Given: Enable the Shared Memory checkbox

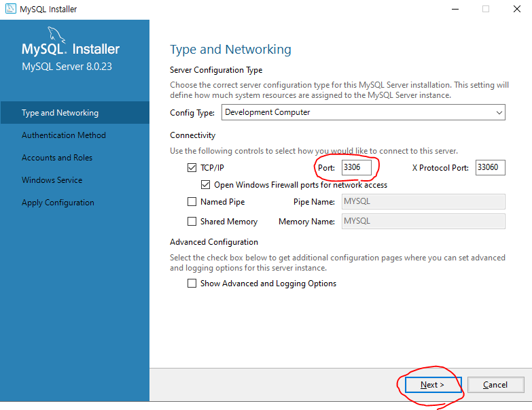Looking at the screenshot, I should coord(192,221).
